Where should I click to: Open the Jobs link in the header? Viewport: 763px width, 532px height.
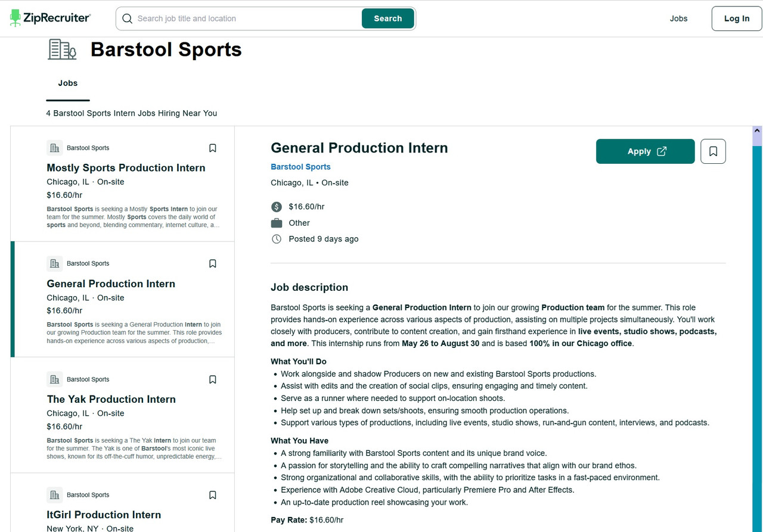678,18
